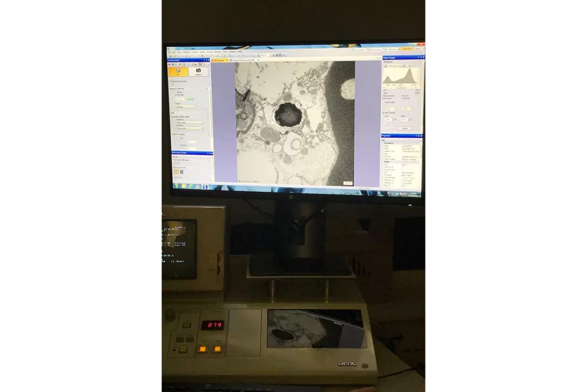Select the highlighted microscope mode icon
Viewport: 588px width, 392px height.
(177, 172)
